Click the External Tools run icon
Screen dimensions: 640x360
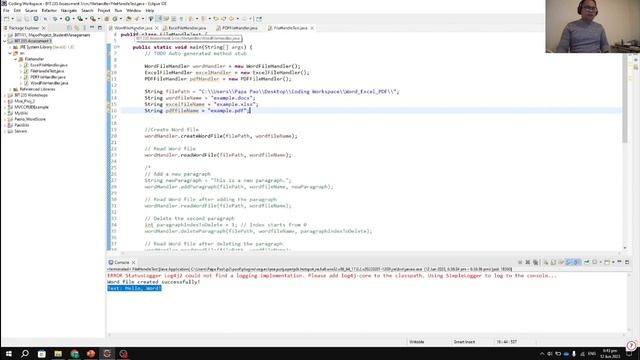tap(93, 19)
